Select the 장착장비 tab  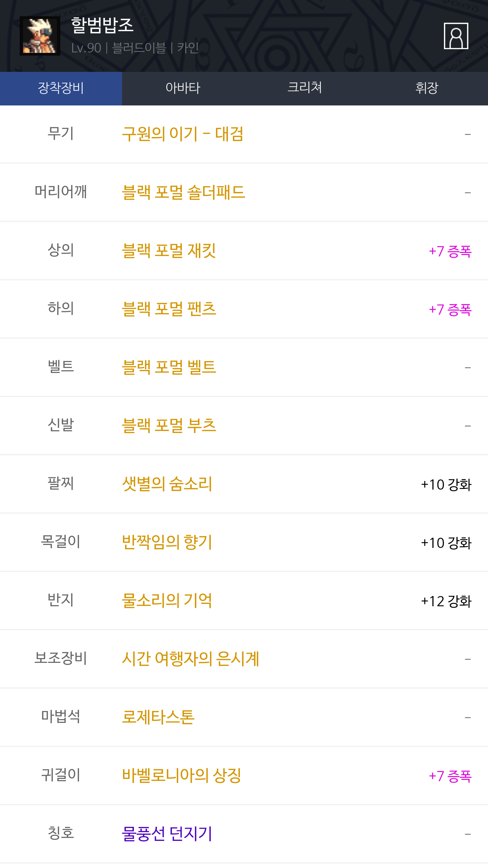[x=61, y=88]
